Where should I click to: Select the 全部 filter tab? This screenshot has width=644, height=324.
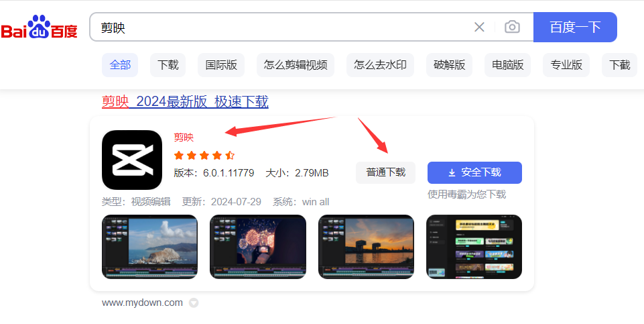click(x=120, y=65)
